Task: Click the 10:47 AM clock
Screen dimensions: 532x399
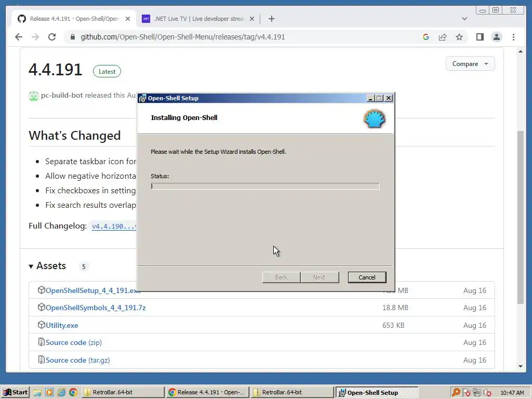Action: click(x=512, y=393)
